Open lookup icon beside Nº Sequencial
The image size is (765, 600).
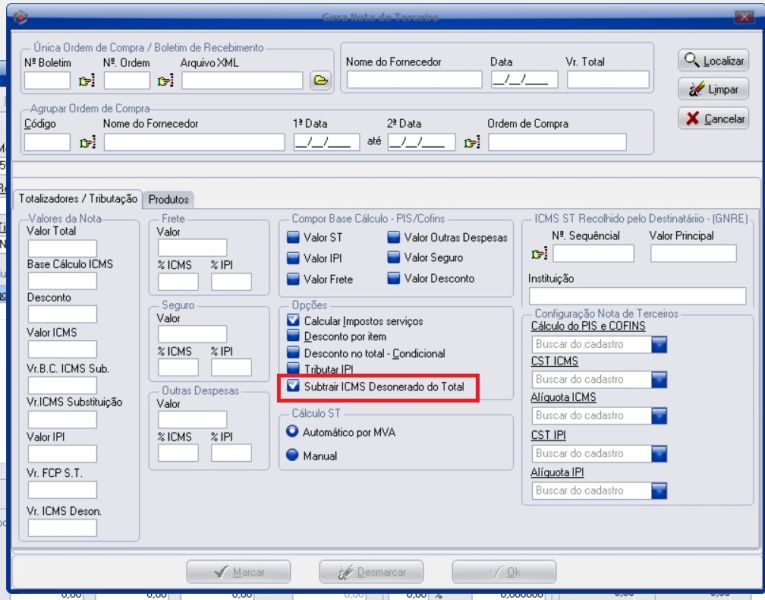point(539,254)
